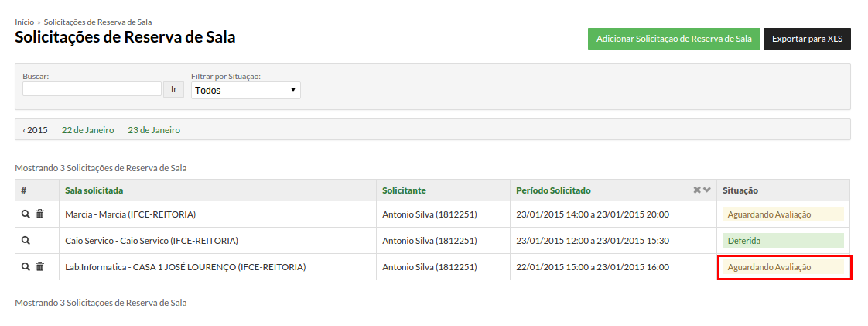The image size is (868, 326).
Task: Submit the search with the Ir button
Action: (173, 89)
